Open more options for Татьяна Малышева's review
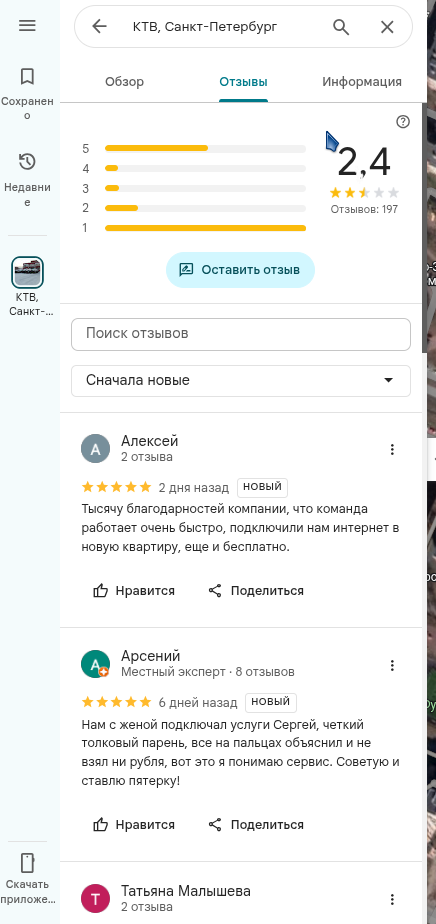Viewport: 436px width, 924px height. click(392, 899)
